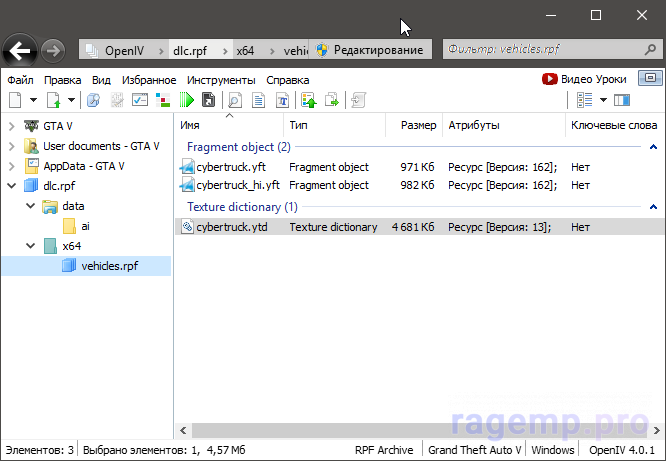
Task: Click the document with letter T icon
Action: pos(282,100)
